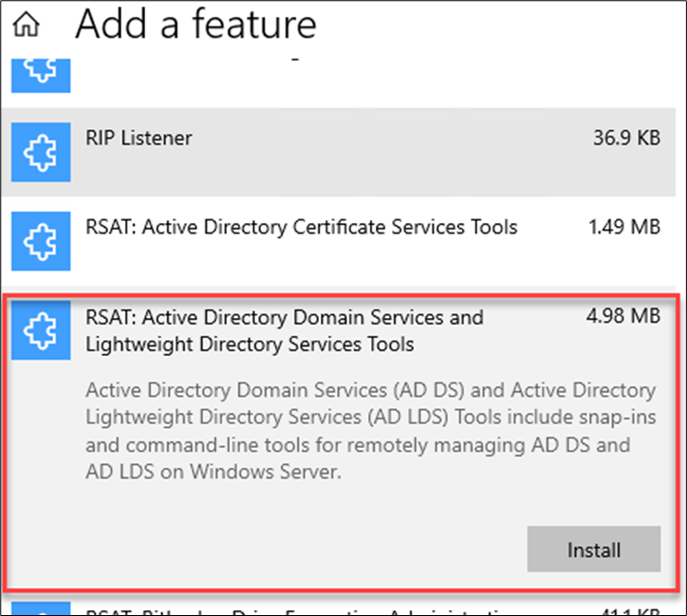Click the RIP Listener puzzle-piece icon
The width and height of the screenshot is (687, 616).
click(x=41, y=152)
